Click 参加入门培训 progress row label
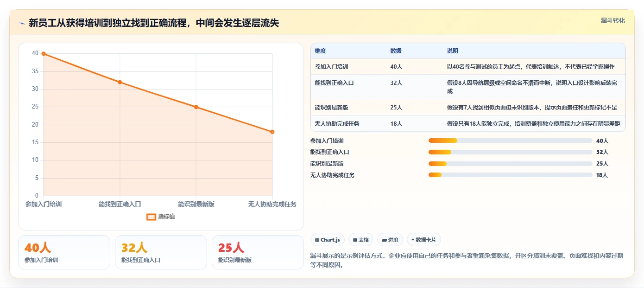Image resolution: width=644 pixels, height=288 pixels. point(327,141)
